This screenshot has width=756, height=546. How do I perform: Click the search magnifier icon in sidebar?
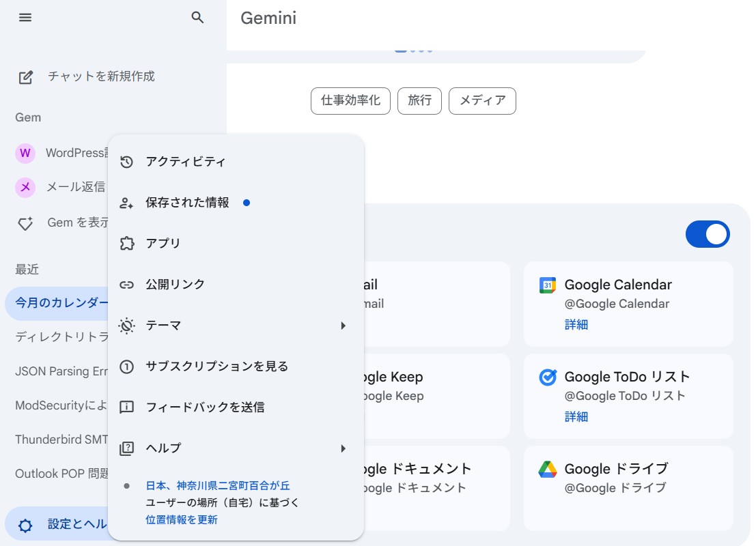[x=197, y=17]
